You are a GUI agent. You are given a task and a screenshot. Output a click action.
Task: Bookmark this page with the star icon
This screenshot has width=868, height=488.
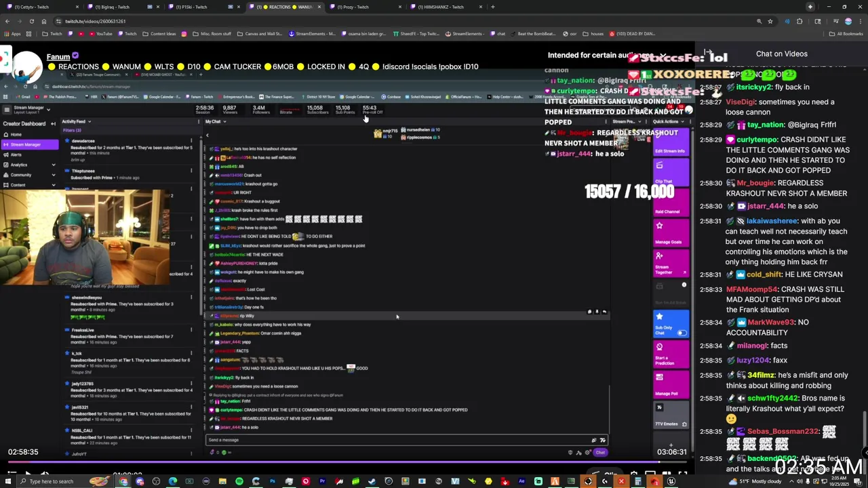click(x=770, y=21)
